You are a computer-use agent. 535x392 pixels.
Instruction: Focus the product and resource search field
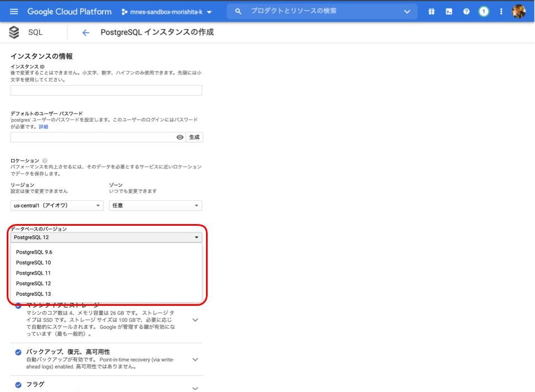click(322, 11)
